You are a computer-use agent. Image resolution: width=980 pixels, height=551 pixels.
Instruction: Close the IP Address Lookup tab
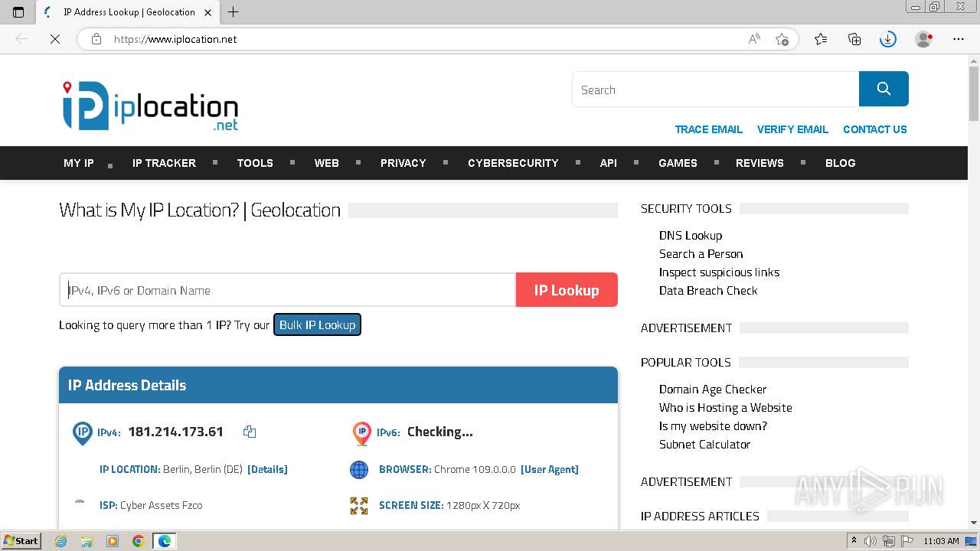click(207, 12)
